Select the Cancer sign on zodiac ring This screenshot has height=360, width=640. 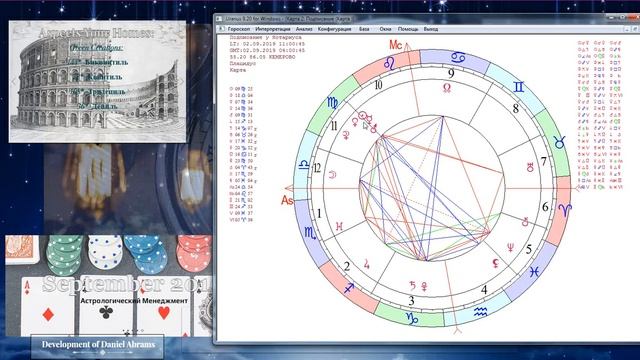[458, 57]
